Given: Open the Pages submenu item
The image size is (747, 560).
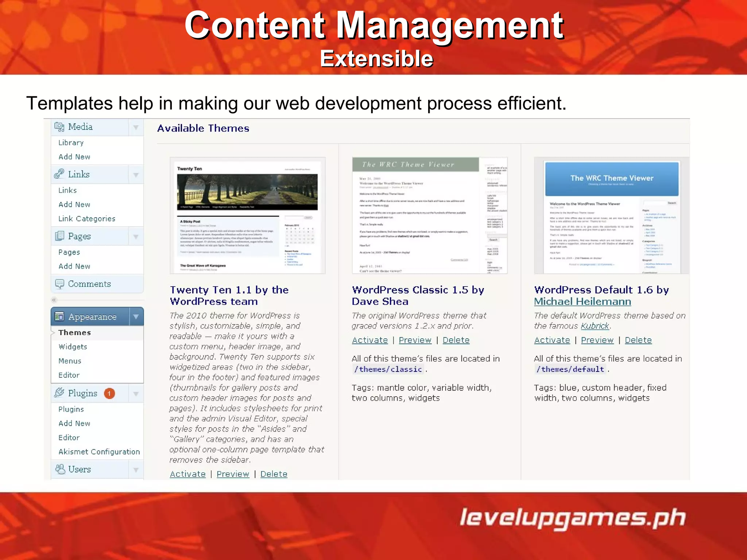Looking at the screenshot, I should (69, 252).
